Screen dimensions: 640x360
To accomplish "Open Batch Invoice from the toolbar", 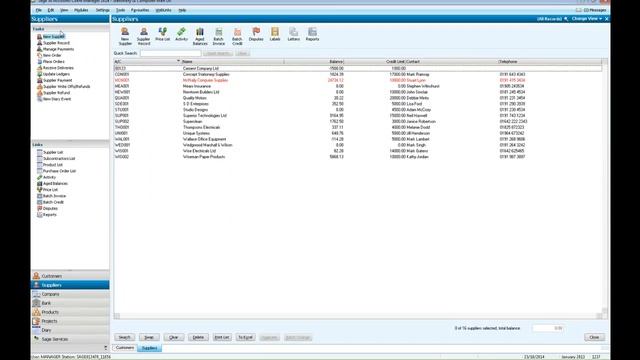I will coord(219,36).
